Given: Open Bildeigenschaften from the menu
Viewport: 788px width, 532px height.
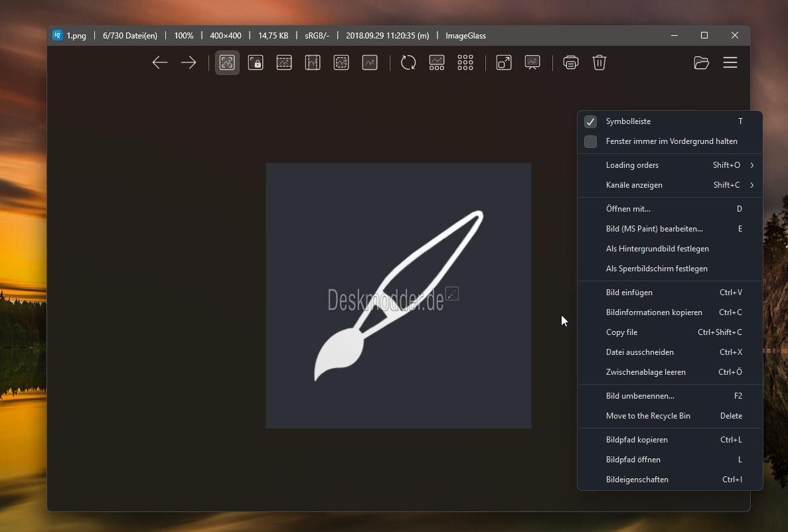Looking at the screenshot, I should tap(670, 480).
